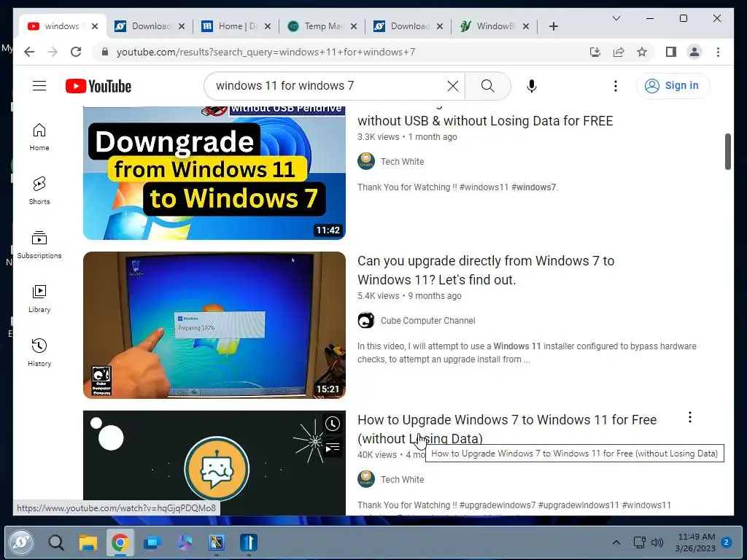Click Watch later clock on third video
This screenshot has width=747, height=560.
click(x=333, y=424)
